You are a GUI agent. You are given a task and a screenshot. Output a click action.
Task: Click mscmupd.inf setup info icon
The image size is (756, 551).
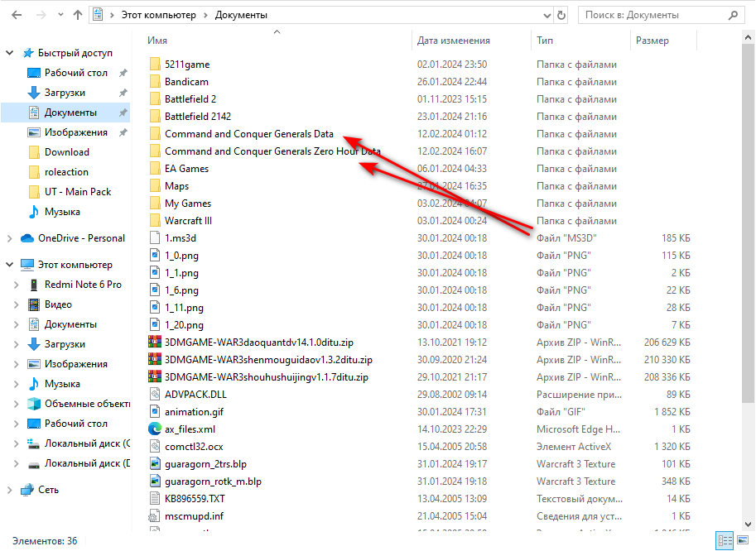pos(155,516)
